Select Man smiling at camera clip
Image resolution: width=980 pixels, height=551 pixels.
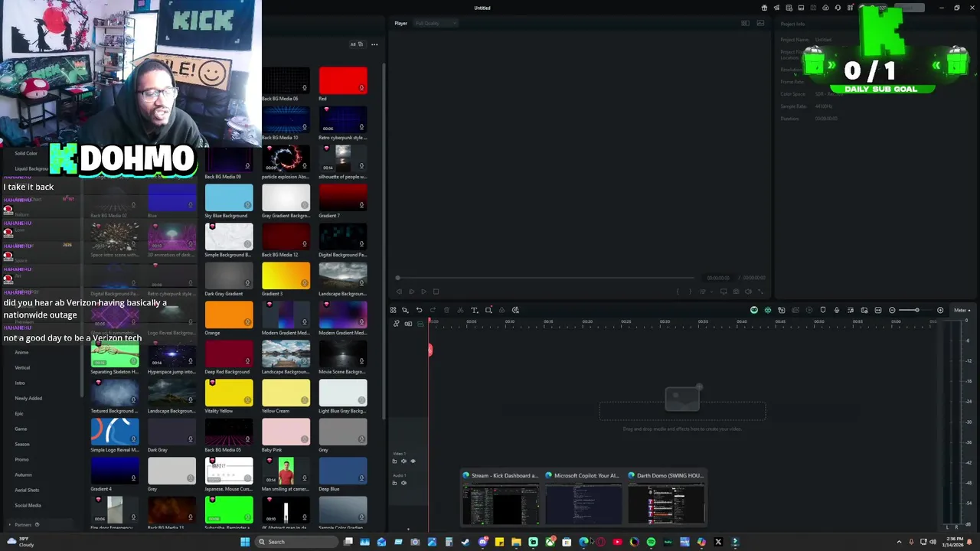point(286,471)
